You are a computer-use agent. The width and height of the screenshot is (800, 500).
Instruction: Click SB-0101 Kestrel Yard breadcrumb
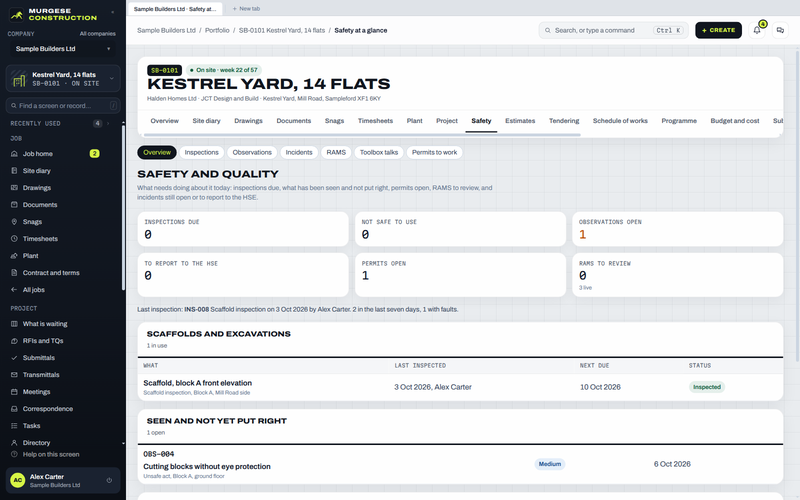282,30
